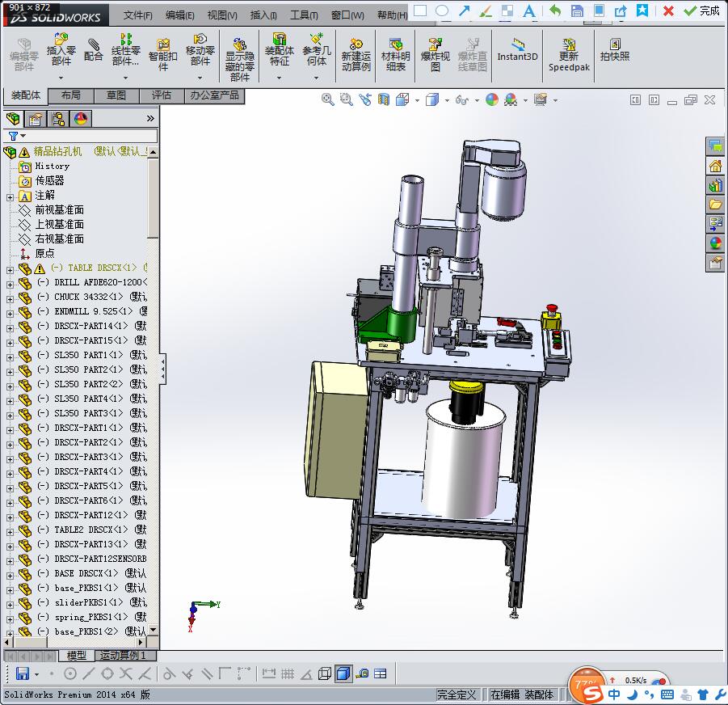Click the grid icon in bottom toolbar
This screenshot has height=705, width=728.
[288, 673]
